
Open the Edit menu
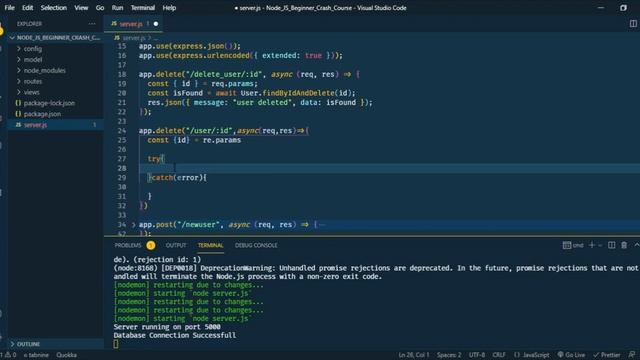coord(27,8)
